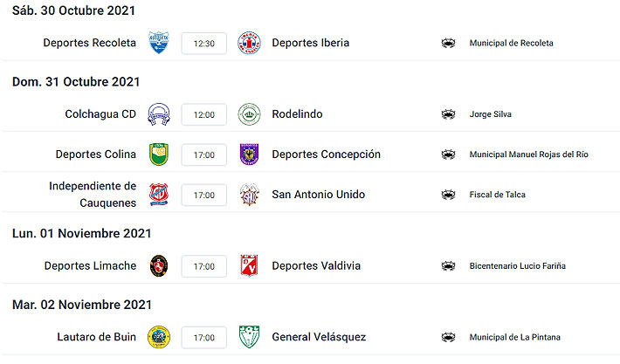The image size is (620, 364).
Task: Click the Colchagua CD team crest
Action: coord(158,114)
